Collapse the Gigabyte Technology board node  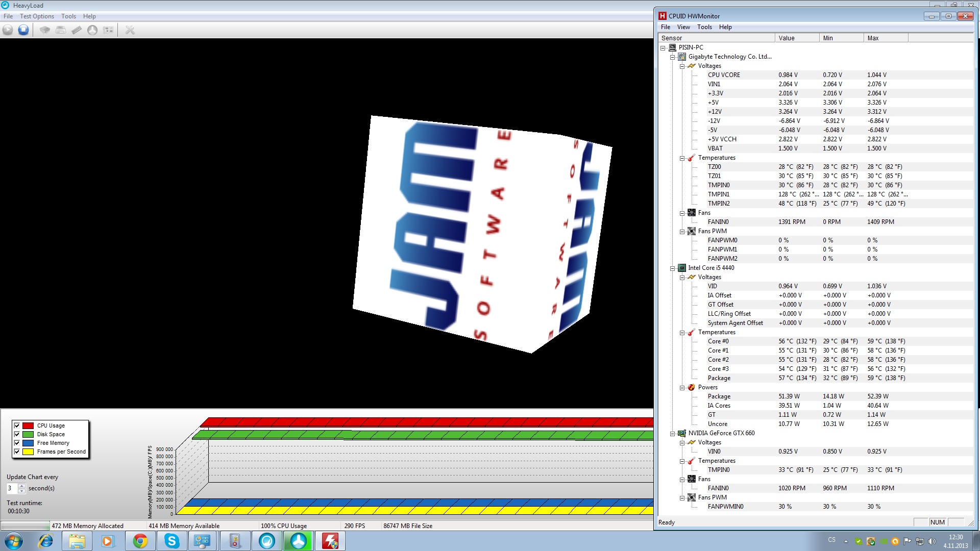673,57
